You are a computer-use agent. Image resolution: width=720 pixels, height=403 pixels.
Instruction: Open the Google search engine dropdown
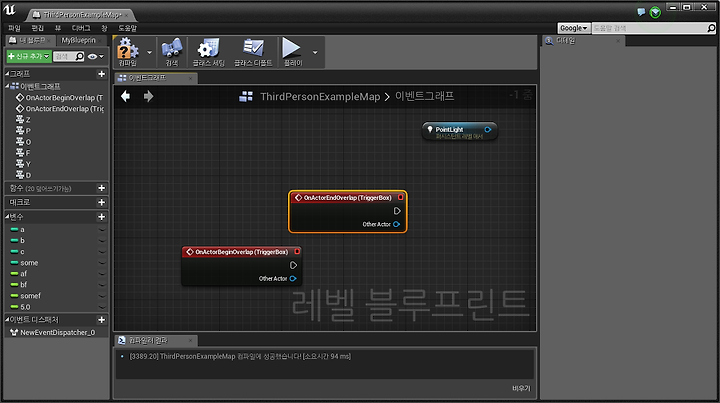pyautogui.click(x=574, y=28)
